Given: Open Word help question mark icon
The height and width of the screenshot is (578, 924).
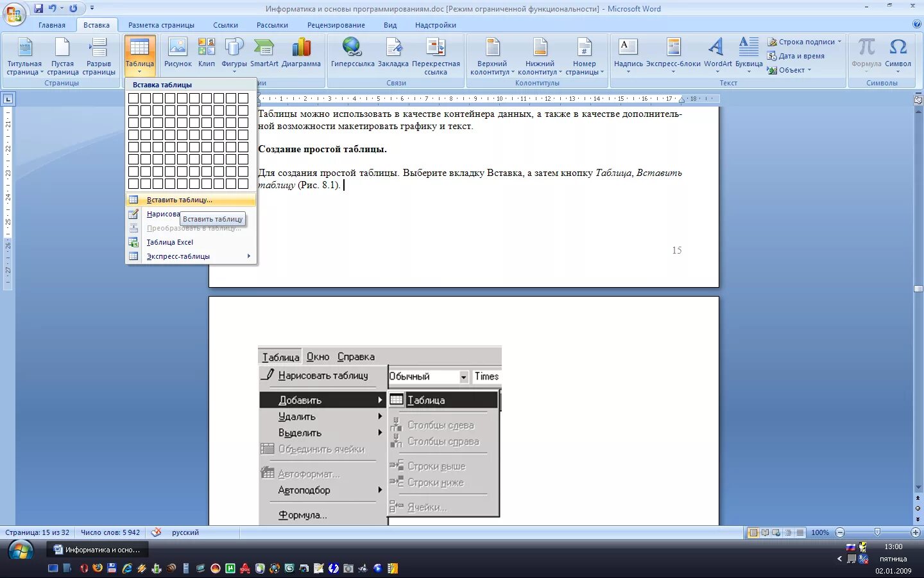Looking at the screenshot, I should [x=916, y=24].
